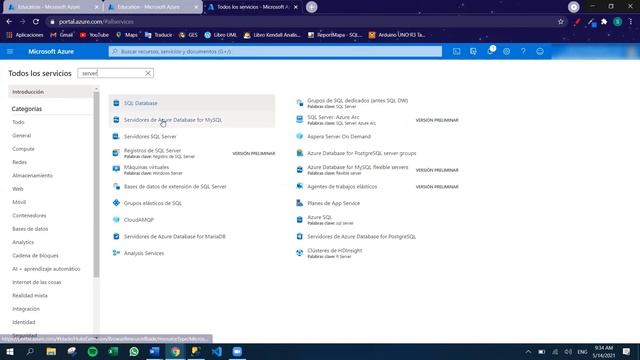Open Cloud Shell icon in Azure header
640x360 pixels.
click(x=456, y=51)
